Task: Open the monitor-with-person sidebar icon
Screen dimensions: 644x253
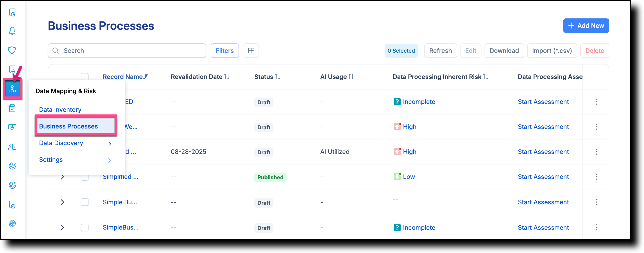Action: pyautogui.click(x=12, y=127)
